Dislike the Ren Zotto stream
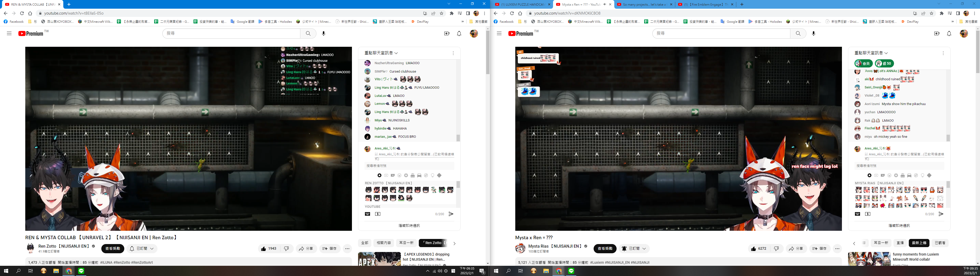The width and height of the screenshot is (980, 276). pyautogui.click(x=286, y=249)
